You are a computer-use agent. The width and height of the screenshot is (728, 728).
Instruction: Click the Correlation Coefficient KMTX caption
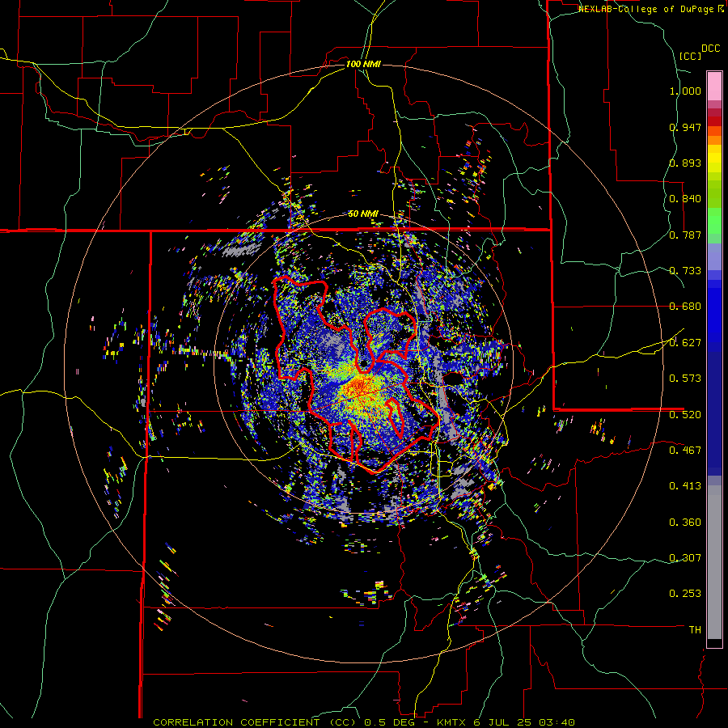click(x=364, y=722)
